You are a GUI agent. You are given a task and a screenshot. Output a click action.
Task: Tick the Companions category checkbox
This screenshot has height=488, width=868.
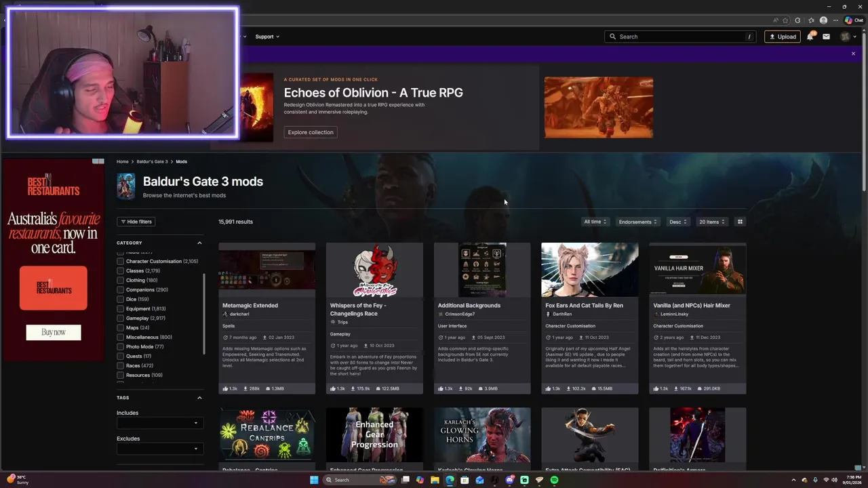[x=120, y=289]
